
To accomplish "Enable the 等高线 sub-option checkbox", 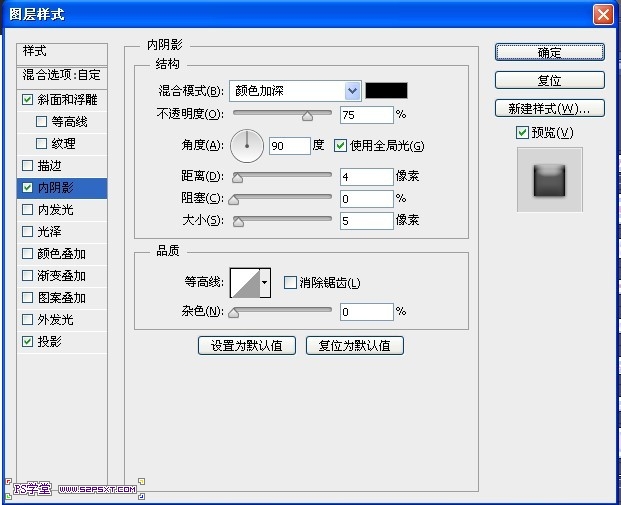I will (x=41, y=121).
